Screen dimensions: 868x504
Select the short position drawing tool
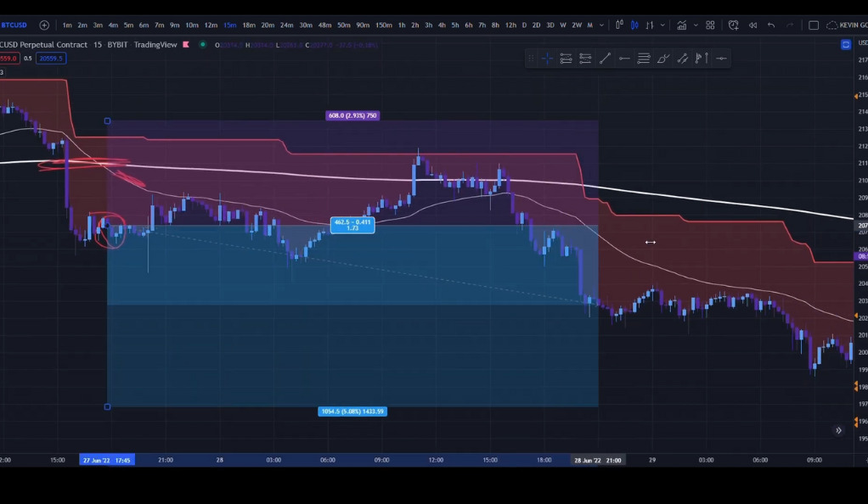[585, 58]
